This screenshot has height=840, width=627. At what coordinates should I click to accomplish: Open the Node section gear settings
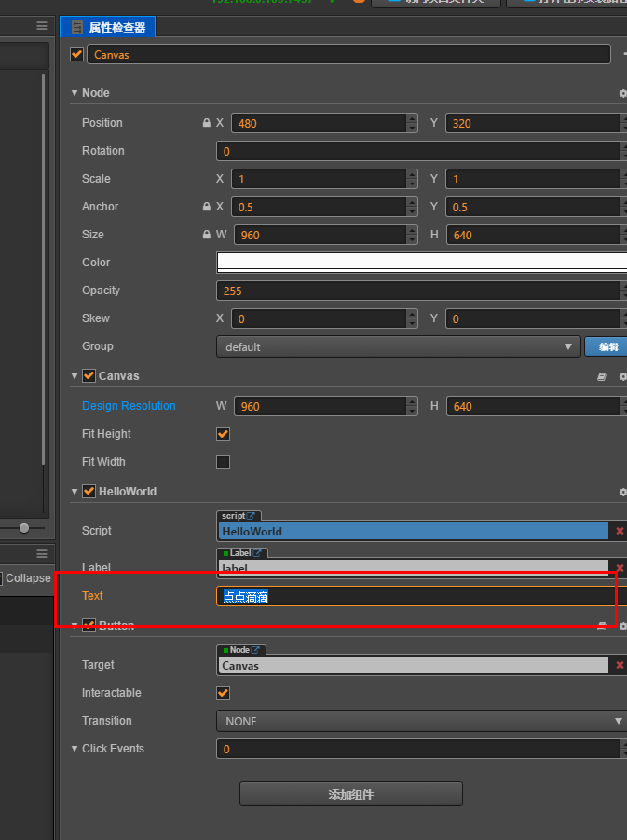click(x=622, y=93)
